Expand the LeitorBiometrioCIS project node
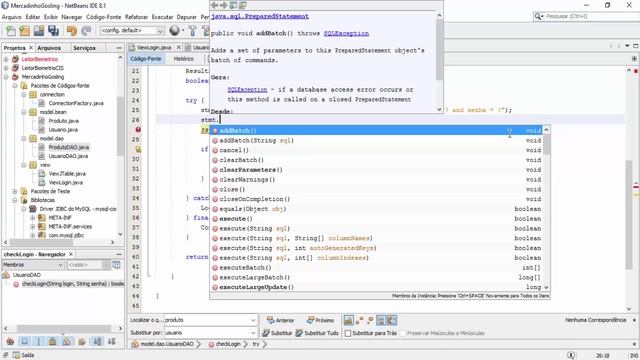The height and width of the screenshot is (360, 640). click(6, 68)
